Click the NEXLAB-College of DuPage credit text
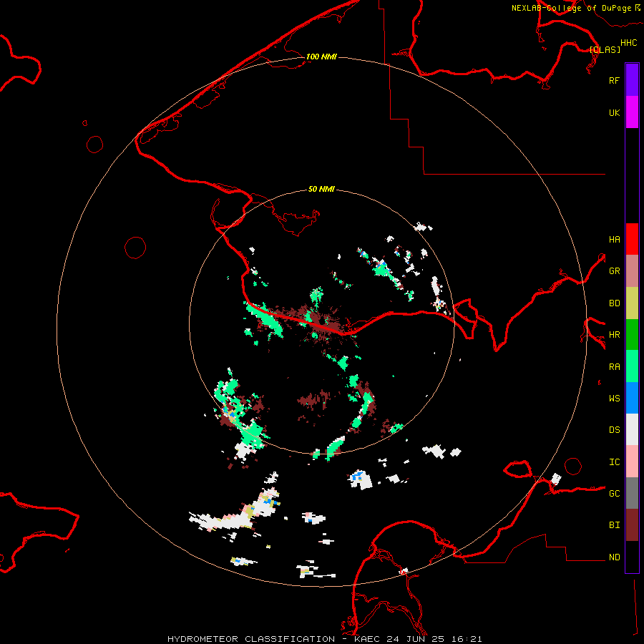644x644 pixels. (571, 8)
